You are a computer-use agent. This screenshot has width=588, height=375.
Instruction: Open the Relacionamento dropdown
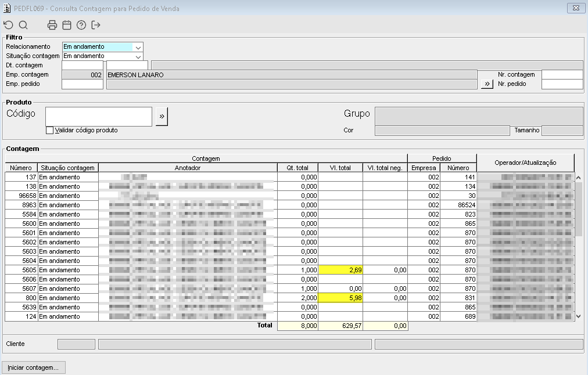click(x=138, y=47)
